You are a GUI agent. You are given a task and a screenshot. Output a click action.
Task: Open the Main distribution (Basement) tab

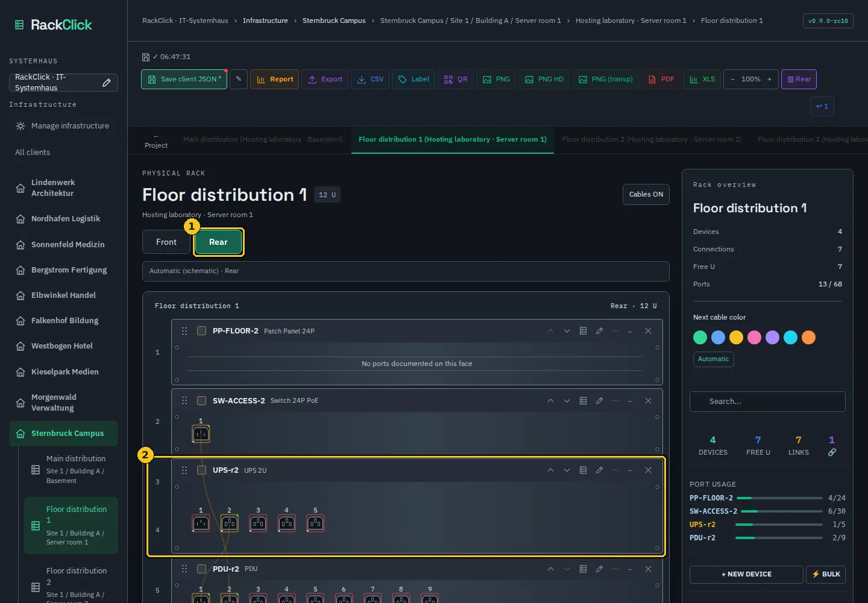[x=263, y=139]
